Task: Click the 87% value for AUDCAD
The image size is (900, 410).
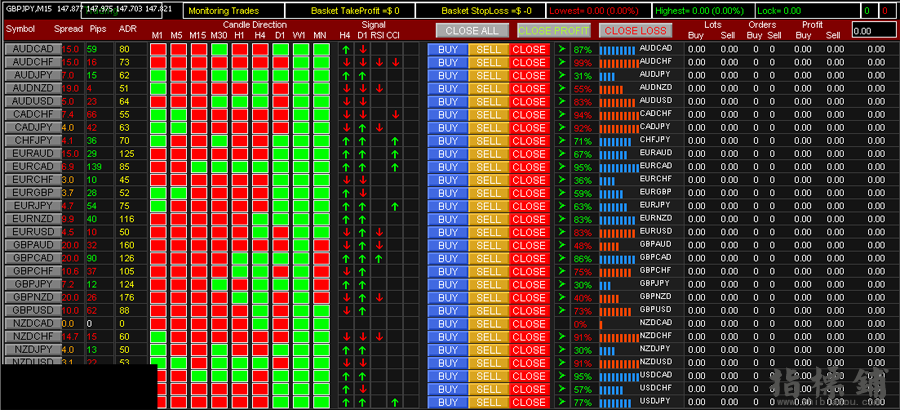Action: point(582,49)
